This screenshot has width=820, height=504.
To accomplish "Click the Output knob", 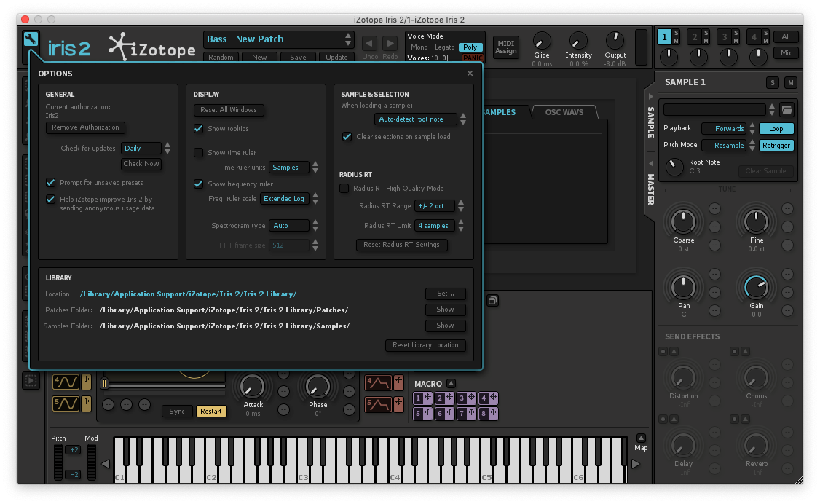I will [615, 40].
